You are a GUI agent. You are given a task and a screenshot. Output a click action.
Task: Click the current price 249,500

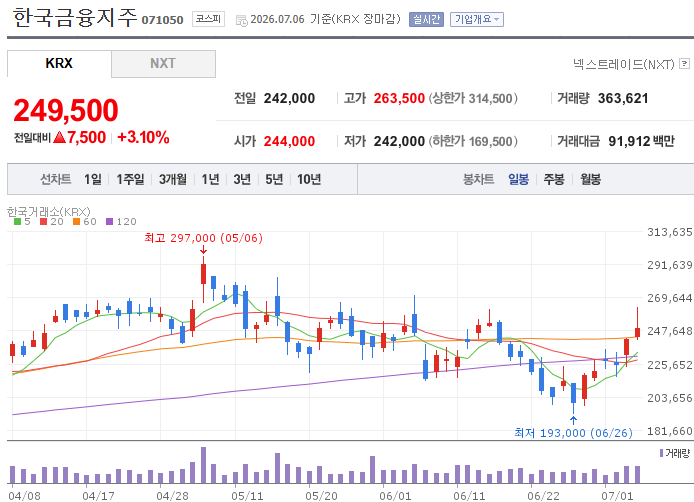66,110
